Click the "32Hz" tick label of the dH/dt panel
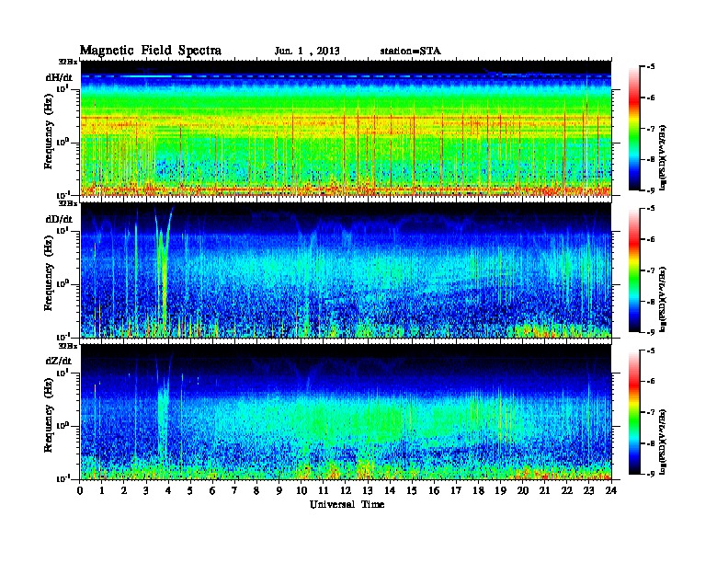This screenshot has height=563, width=728. click(67, 62)
